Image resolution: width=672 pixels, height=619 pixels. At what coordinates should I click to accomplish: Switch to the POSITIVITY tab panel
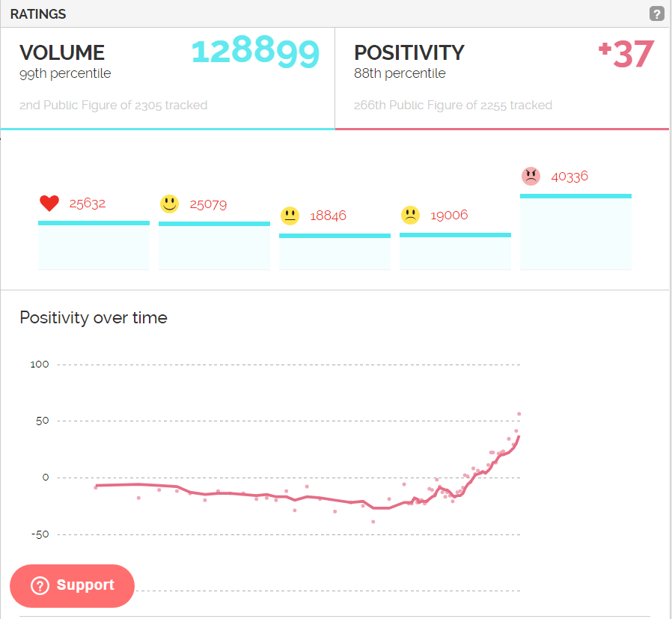point(502,79)
